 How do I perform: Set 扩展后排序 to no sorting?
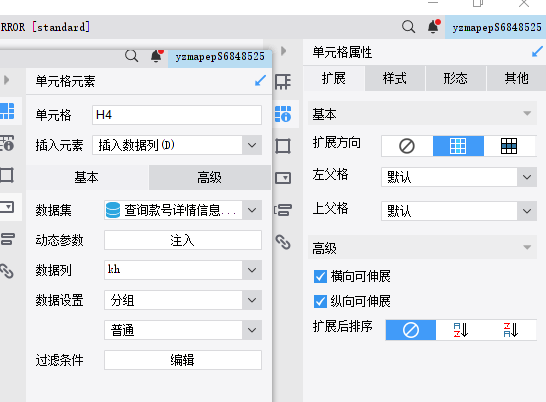[x=411, y=330]
